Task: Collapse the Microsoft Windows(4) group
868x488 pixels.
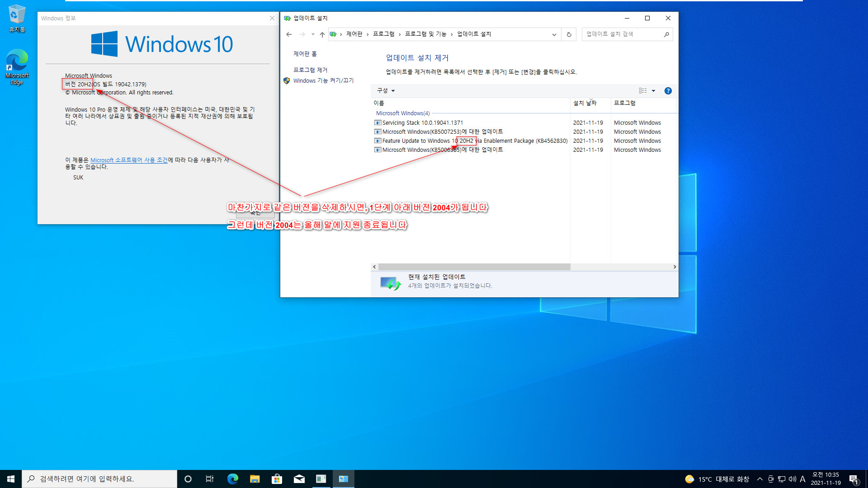Action: click(x=402, y=113)
